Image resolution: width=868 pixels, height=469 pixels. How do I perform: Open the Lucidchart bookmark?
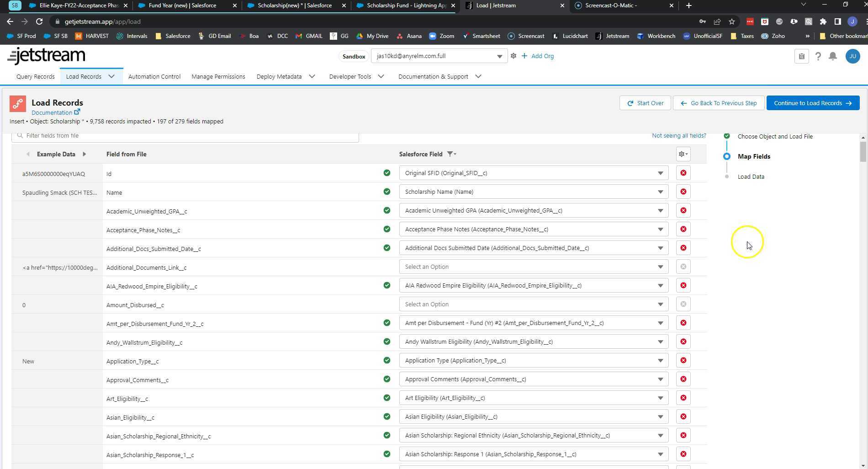click(570, 36)
